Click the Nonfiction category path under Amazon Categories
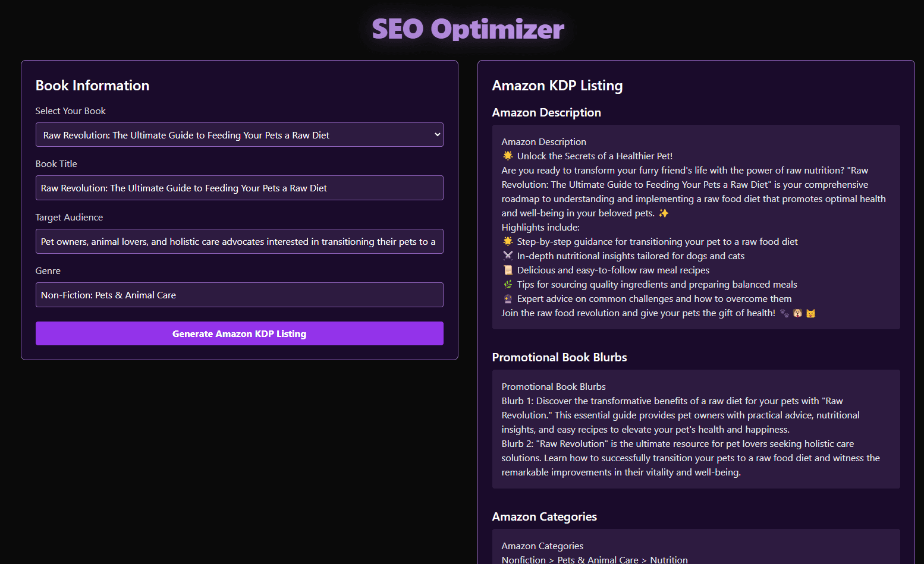 coord(595,559)
